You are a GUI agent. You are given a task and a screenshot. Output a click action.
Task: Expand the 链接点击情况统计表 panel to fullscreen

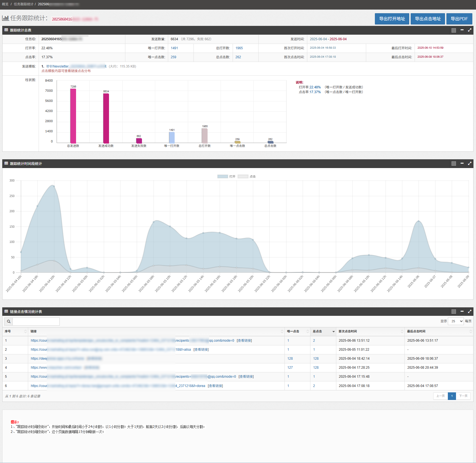pyautogui.click(x=470, y=312)
